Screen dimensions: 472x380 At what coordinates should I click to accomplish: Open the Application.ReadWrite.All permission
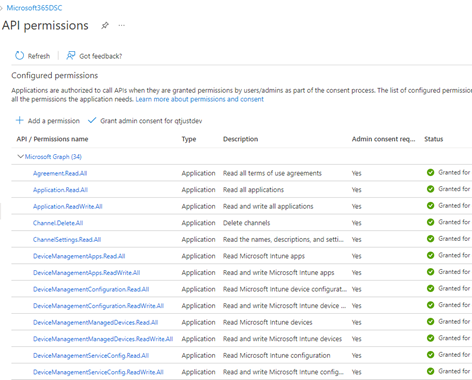(x=68, y=206)
